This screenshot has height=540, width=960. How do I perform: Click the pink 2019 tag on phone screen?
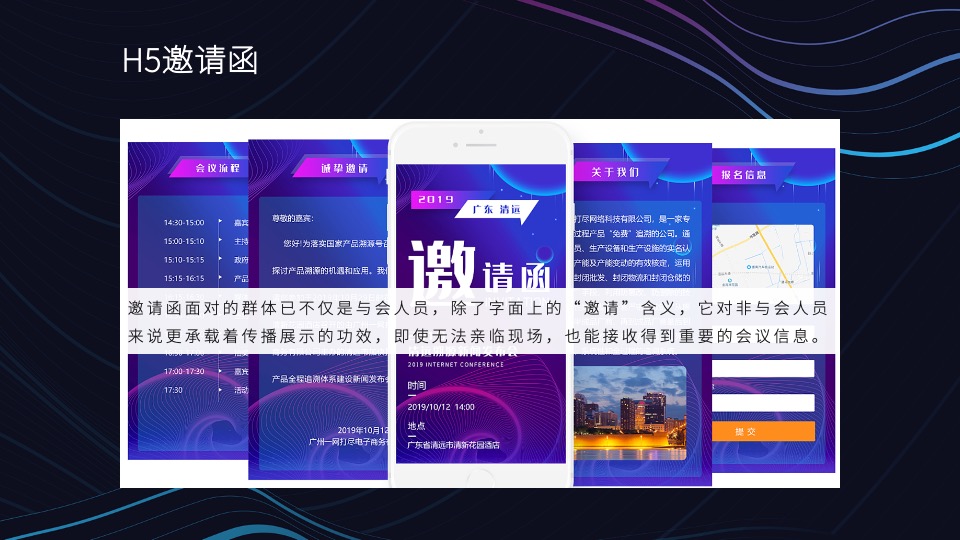point(436,200)
